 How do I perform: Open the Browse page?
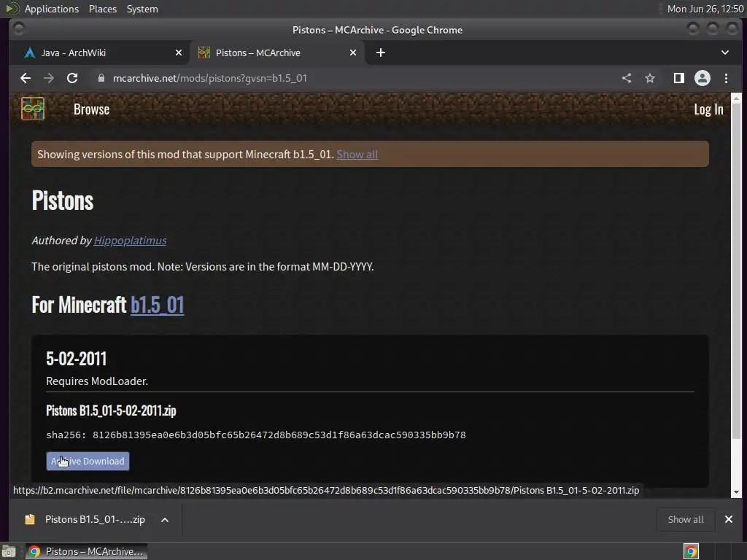[91, 109]
